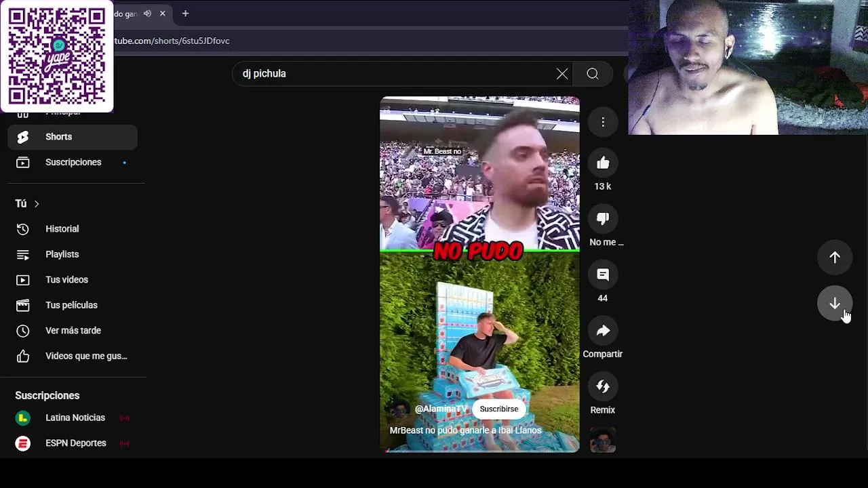Open Latina Noticias channel subscription
The width and height of the screenshot is (868, 488).
tap(73, 418)
